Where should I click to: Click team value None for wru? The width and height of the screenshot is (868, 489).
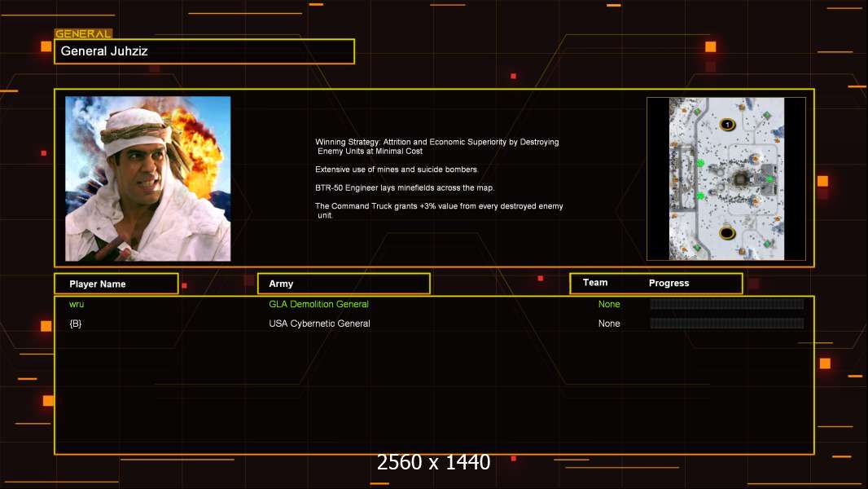point(609,304)
